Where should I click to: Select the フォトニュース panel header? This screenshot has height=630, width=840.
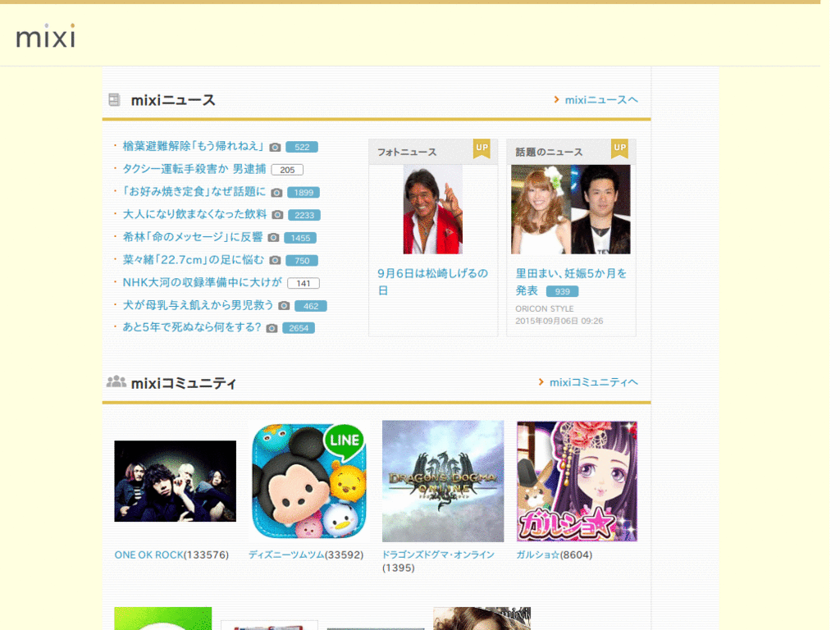point(433,152)
